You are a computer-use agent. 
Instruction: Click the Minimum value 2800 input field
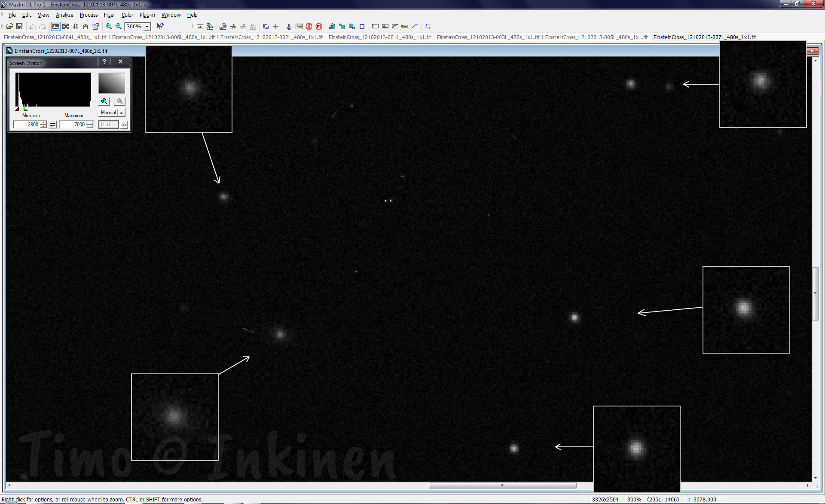tap(27, 125)
